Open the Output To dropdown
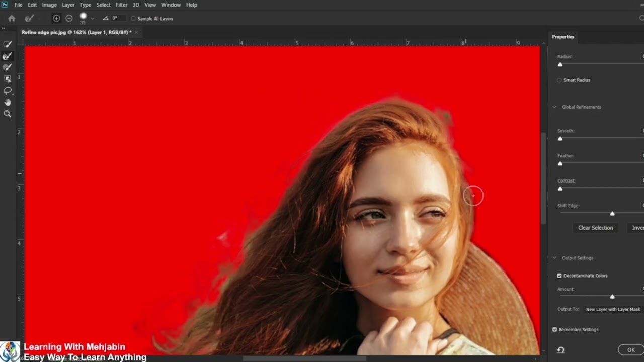This screenshot has width=644, height=362. pos(614,310)
